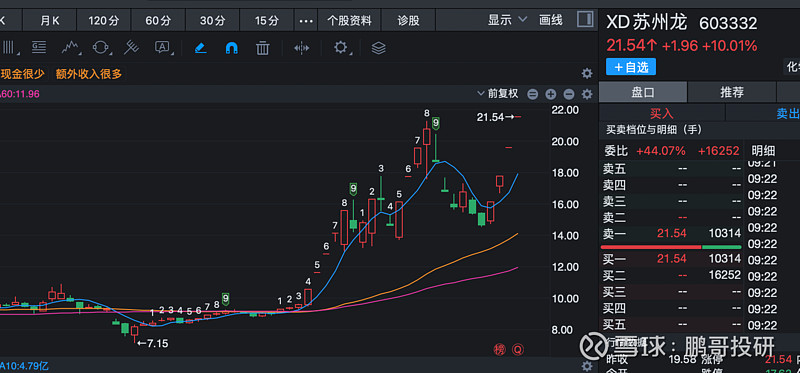Image resolution: width=800 pixels, height=373 pixels.
Task: Toggle the right side panel layout
Action: 585,20
